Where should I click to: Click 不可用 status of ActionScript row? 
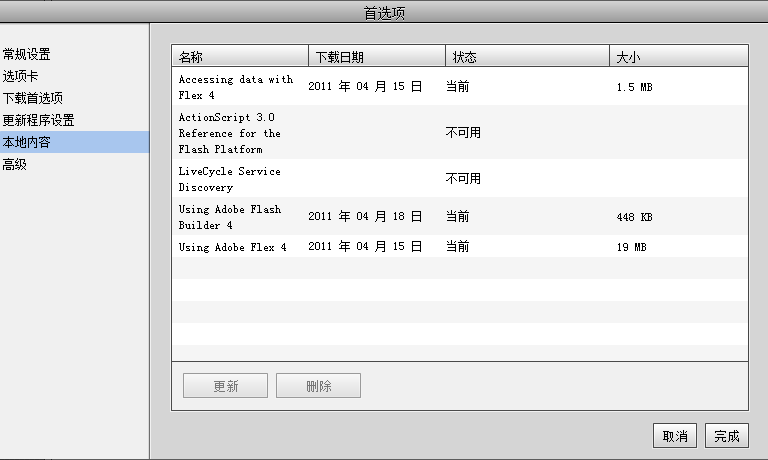(463, 132)
